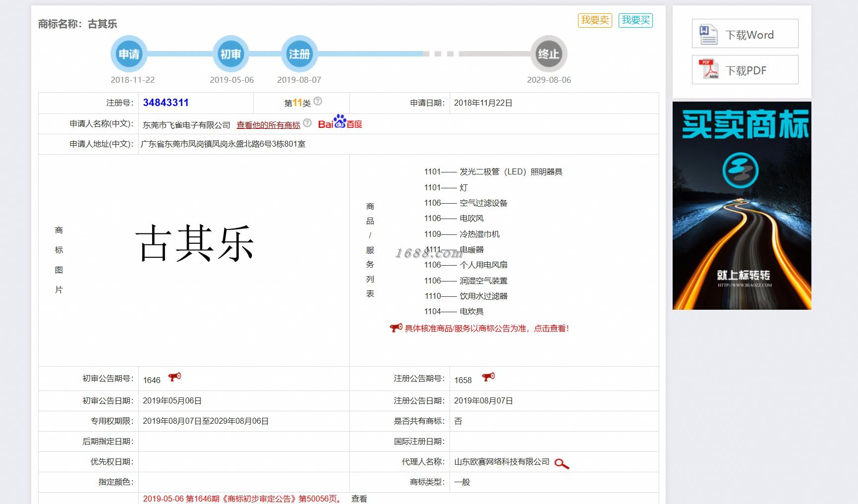858x504 pixels.
Task: Click applicant name 东莞市飞雀电子有限公司
Action: [x=186, y=125]
